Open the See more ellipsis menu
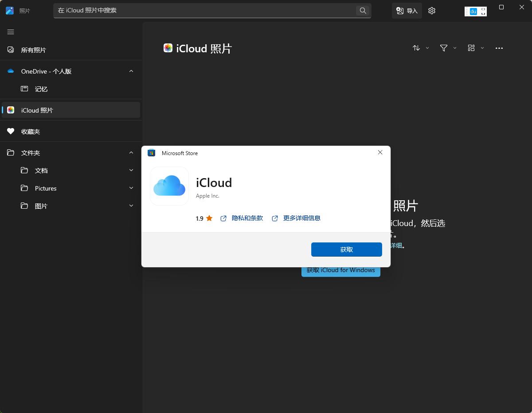The image size is (532, 413). click(499, 48)
